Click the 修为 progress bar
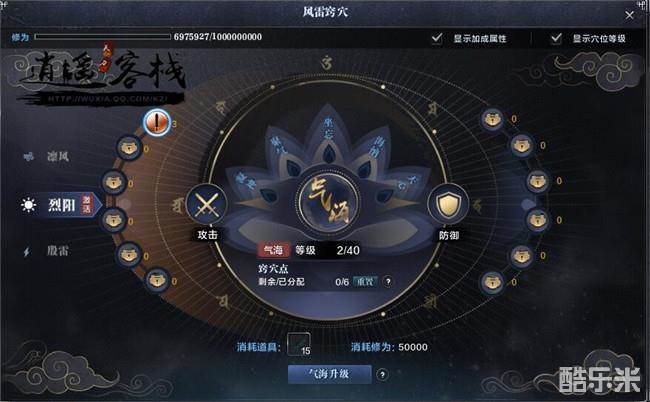This screenshot has height=402, width=650. click(102, 37)
